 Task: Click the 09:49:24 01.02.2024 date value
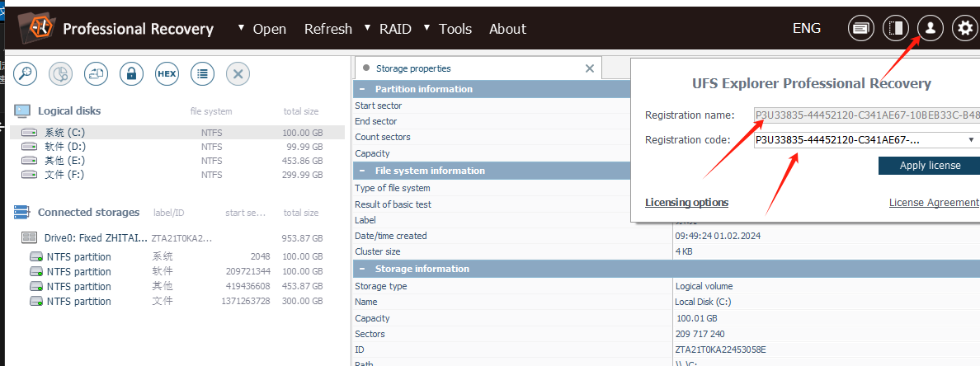tap(718, 236)
